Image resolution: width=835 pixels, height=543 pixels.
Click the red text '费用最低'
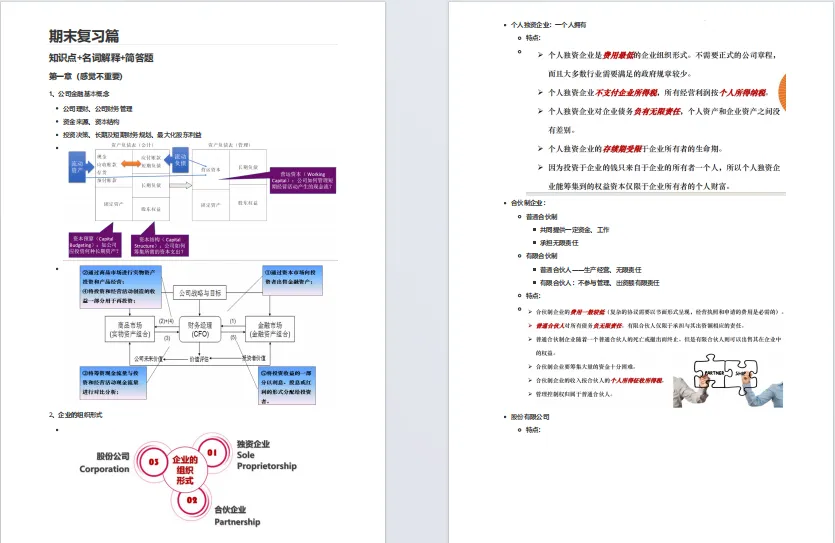tap(618, 55)
